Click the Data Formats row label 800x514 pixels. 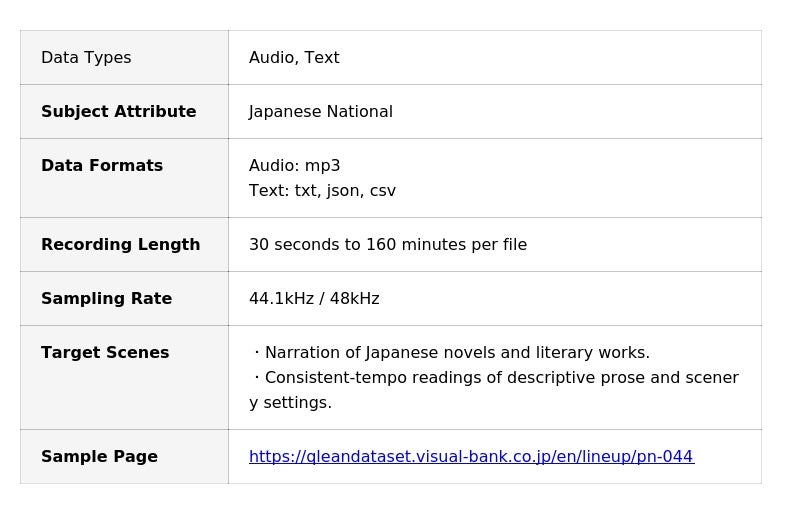101,166
